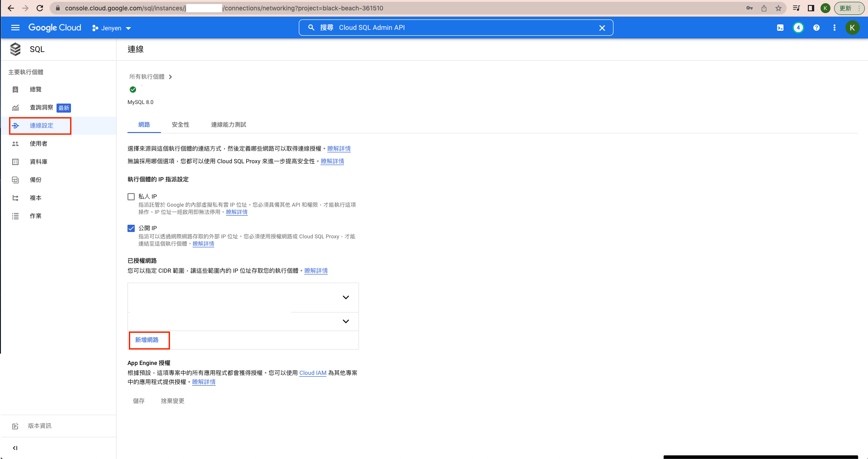Switch to the 網路 tab
Screen dimensions: 868x459
[x=144, y=125]
